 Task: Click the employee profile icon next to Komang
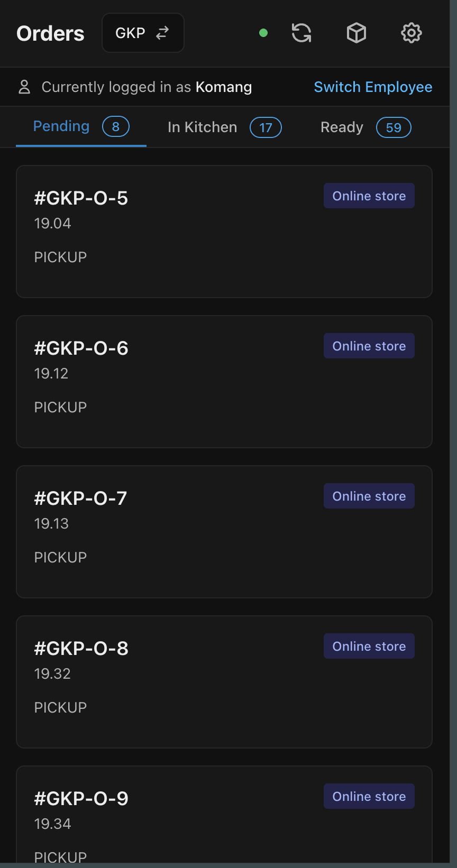tap(24, 87)
